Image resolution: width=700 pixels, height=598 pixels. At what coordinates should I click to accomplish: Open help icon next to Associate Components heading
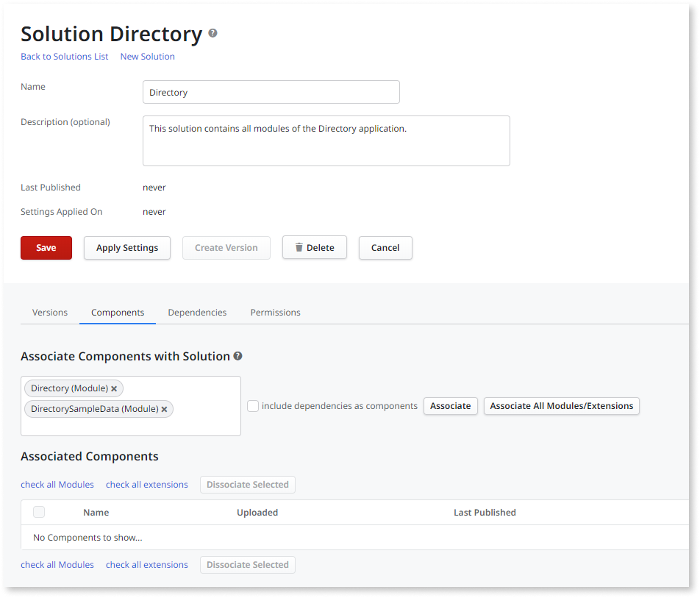(x=238, y=356)
